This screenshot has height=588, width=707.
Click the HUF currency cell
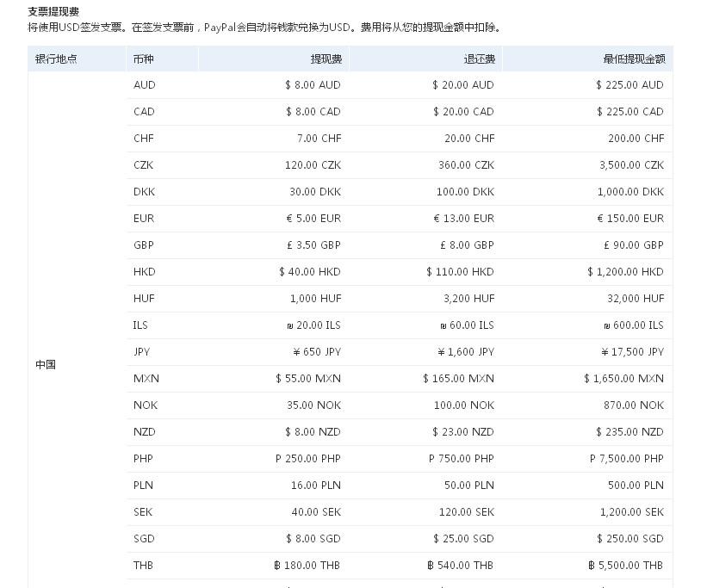coord(144,298)
